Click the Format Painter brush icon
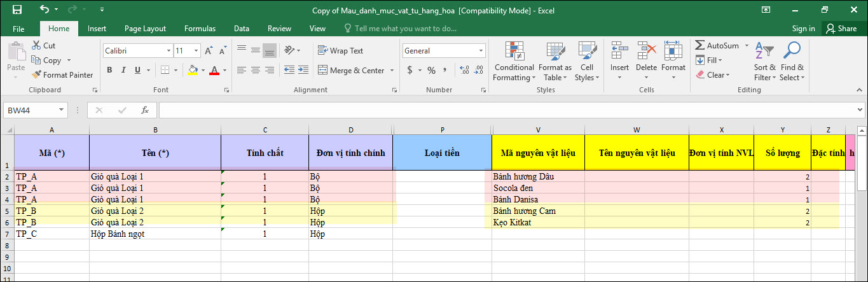 [37, 75]
